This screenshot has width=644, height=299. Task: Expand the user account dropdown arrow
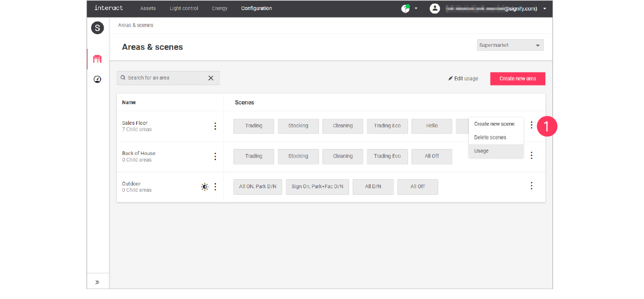(x=544, y=9)
